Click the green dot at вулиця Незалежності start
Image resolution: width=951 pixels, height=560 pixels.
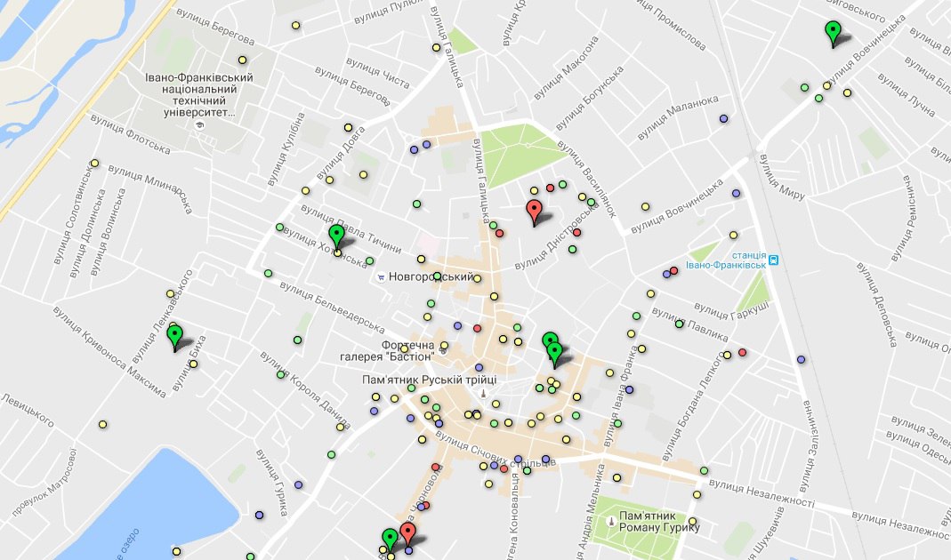coord(704,470)
